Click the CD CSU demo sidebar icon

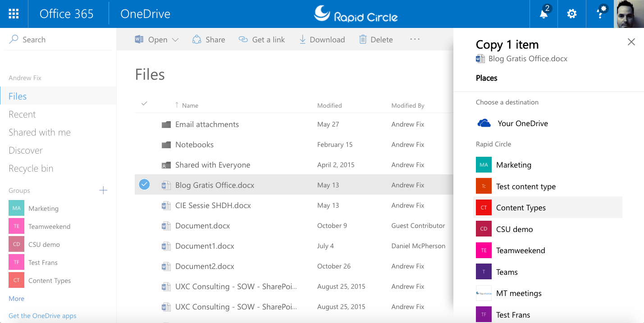tap(16, 244)
